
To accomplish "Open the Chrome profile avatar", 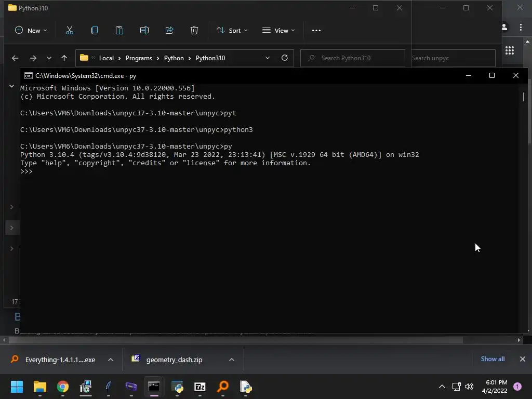I will (x=504, y=27).
